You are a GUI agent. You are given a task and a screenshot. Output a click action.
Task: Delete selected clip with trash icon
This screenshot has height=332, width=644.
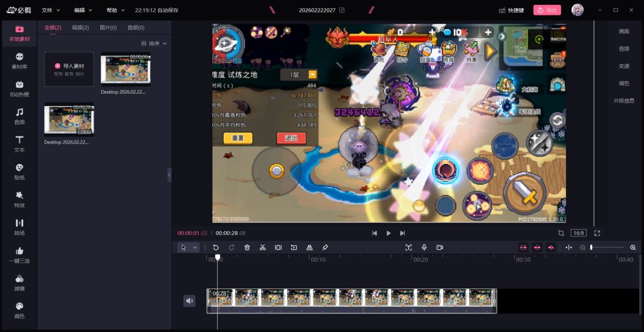(247, 247)
